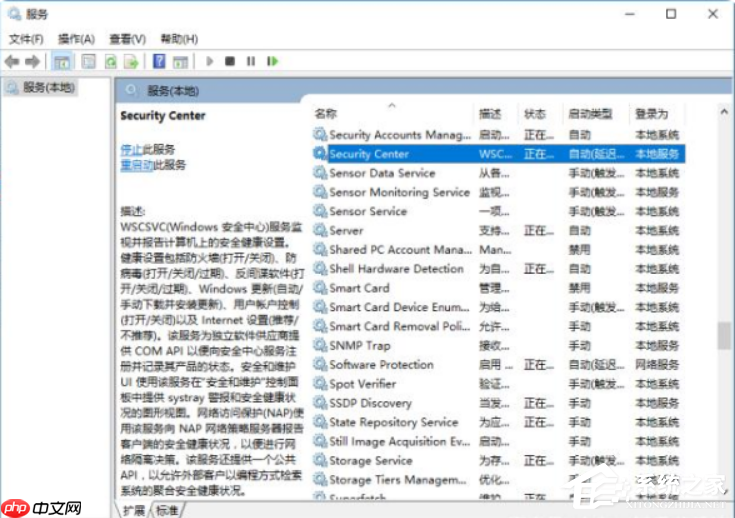This screenshot has width=735, height=518.
Task: Refresh the services list via toolbar
Action: tap(111, 61)
